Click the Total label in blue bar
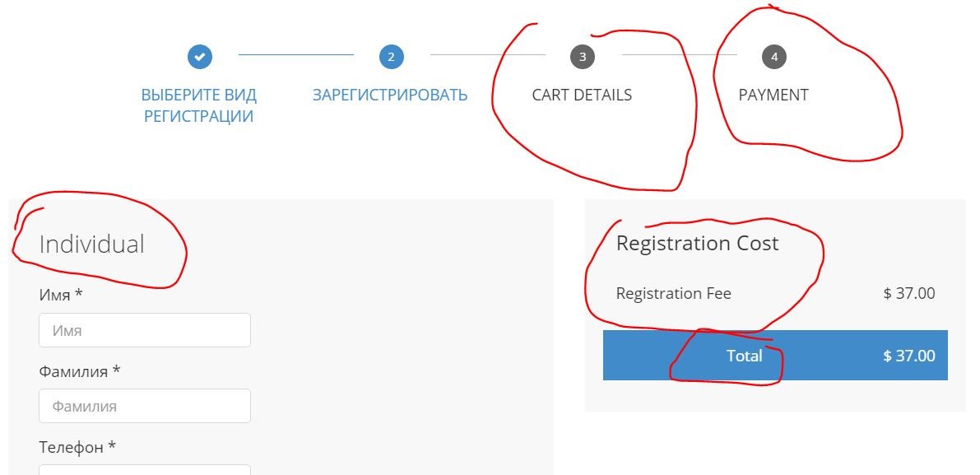This screenshot has height=475, width=980. pyautogui.click(x=744, y=356)
